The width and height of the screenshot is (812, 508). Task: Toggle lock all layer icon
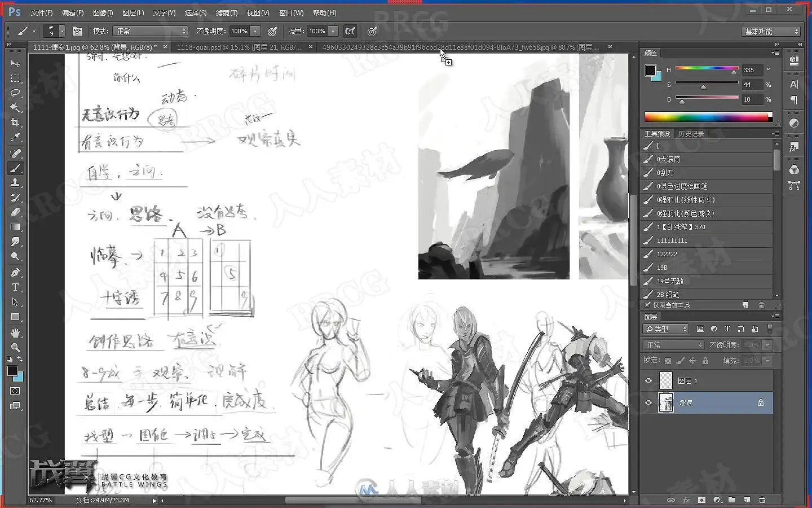[705, 360]
